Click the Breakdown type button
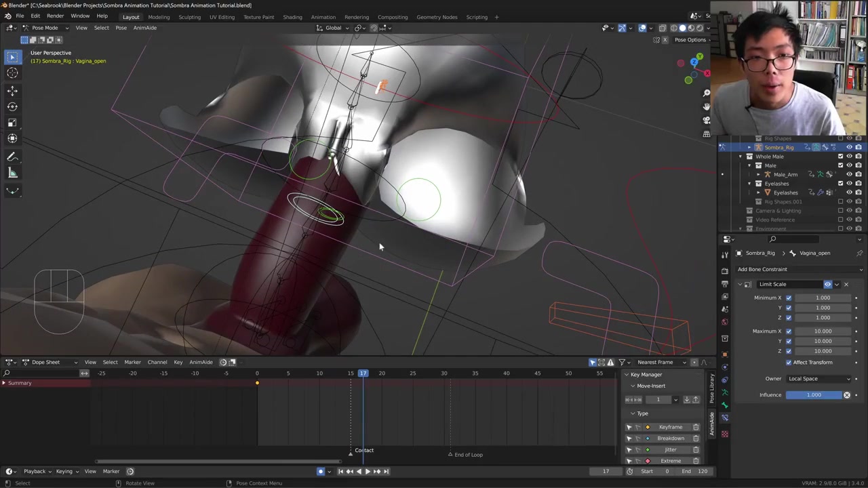Image resolution: width=868 pixels, height=488 pixels. coord(670,439)
